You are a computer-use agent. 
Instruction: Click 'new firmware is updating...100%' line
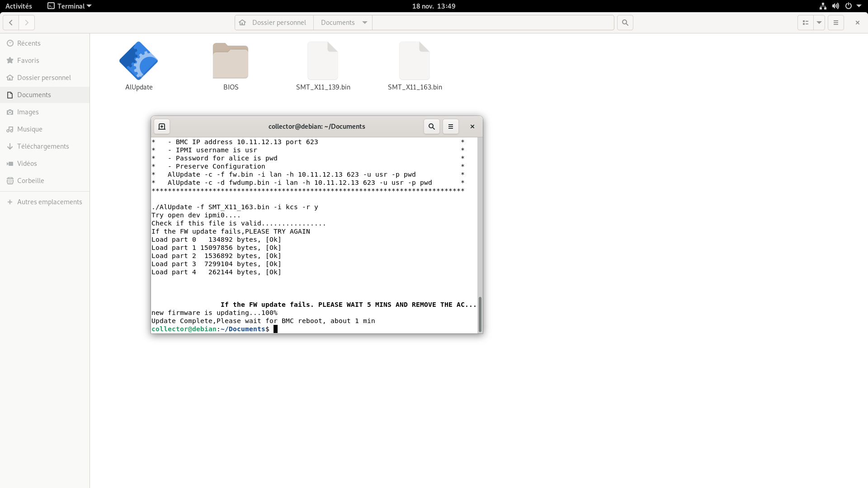(x=214, y=313)
